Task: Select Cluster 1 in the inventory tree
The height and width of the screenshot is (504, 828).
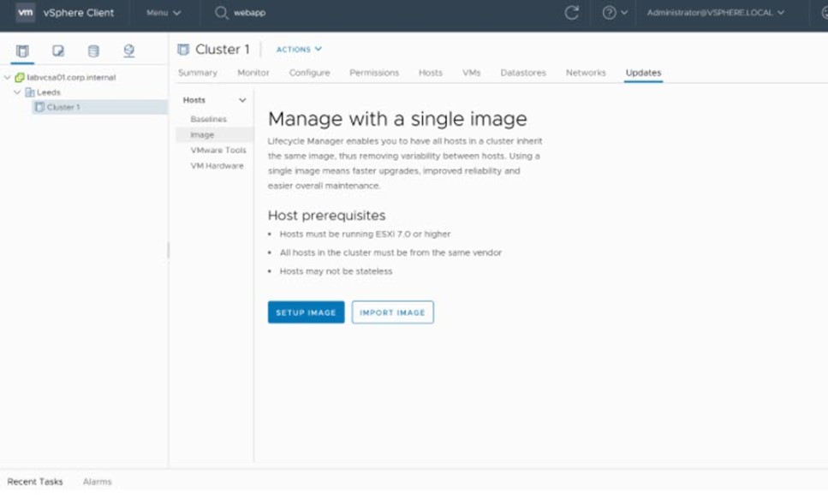Action: pos(63,107)
